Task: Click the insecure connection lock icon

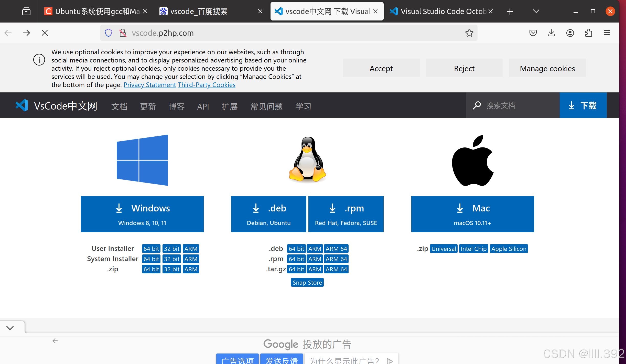Action: (123, 33)
